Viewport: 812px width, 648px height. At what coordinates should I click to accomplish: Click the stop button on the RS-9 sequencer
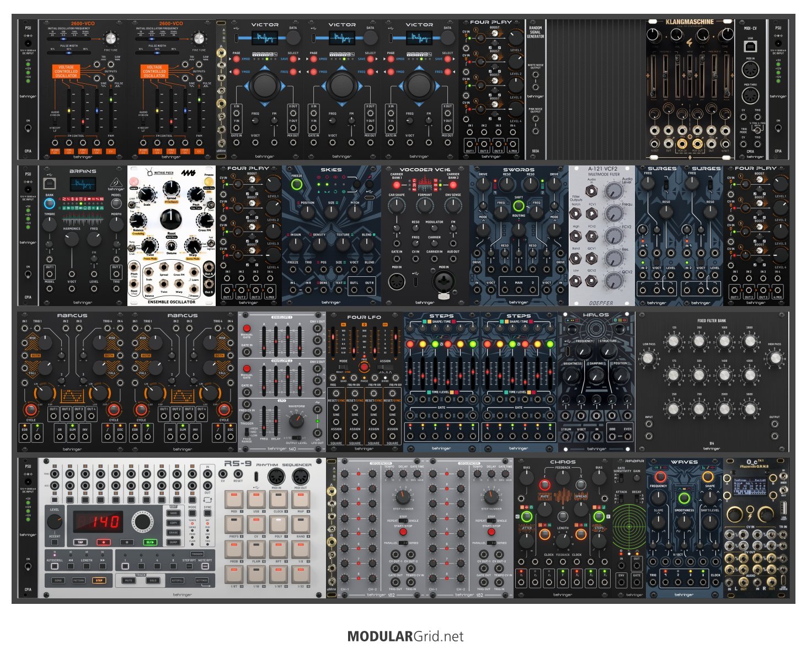[x=126, y=542]
